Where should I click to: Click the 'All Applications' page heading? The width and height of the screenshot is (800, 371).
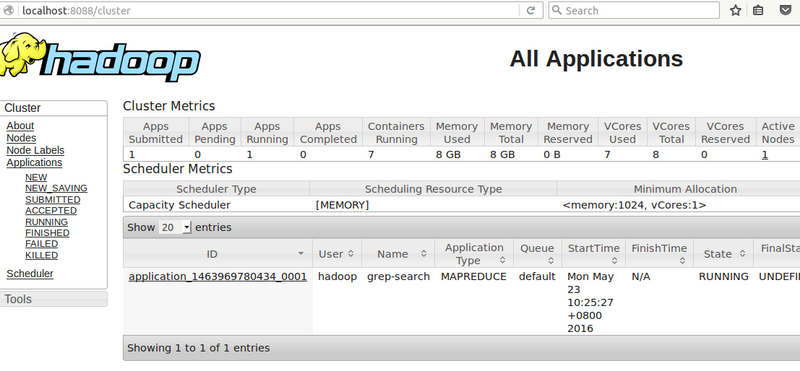click(596, 59)
